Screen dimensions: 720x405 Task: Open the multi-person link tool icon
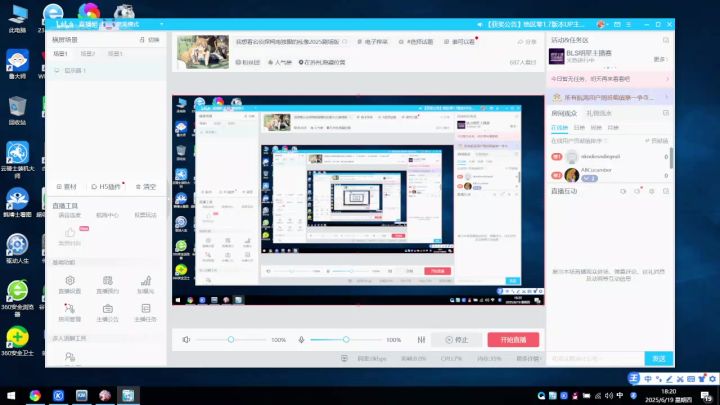pos(70,357)
